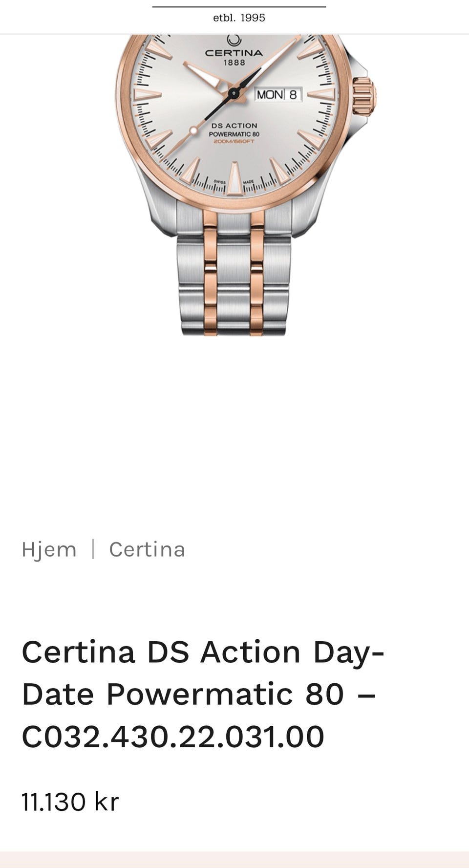Select the C032.430.22.031.00 reference number
469x868 pixels.
click(173, 737)
